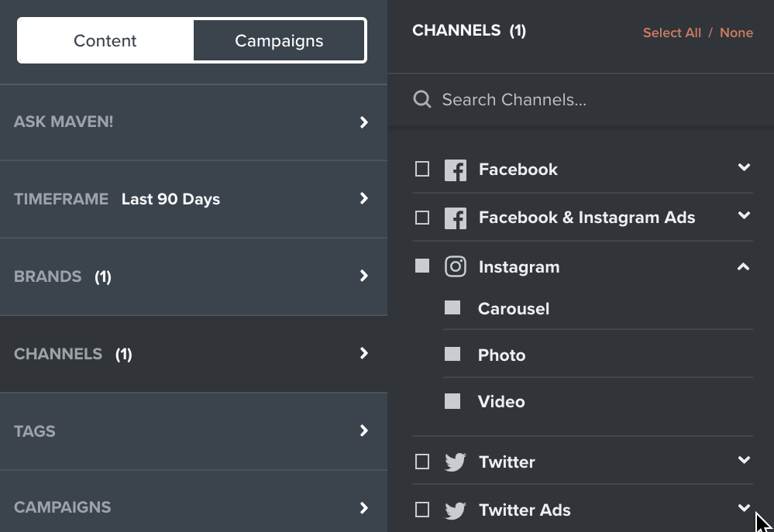Uncheck the Carousel checkbox
This screenshot has height=532, width=774.
point(452,307)
